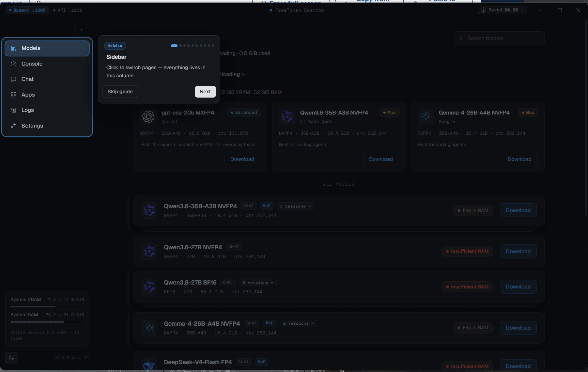Click the v0.2.0-beta.14 version label

coord(72,358)
